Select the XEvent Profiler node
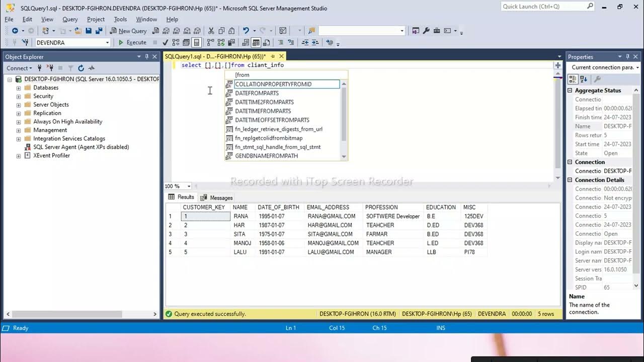The height and width of the screenshot is (362, 644). click(x=51, y=155)
